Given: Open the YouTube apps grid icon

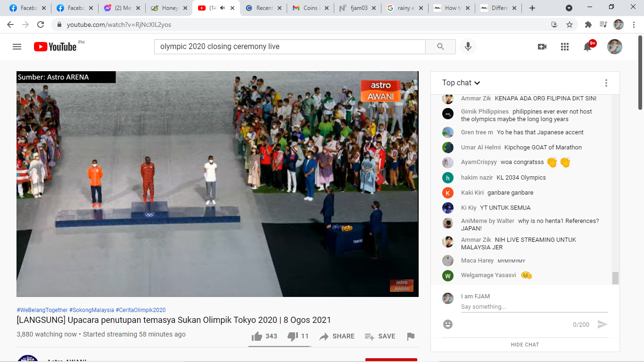Looking at the screenshot, I should (565, 47).
